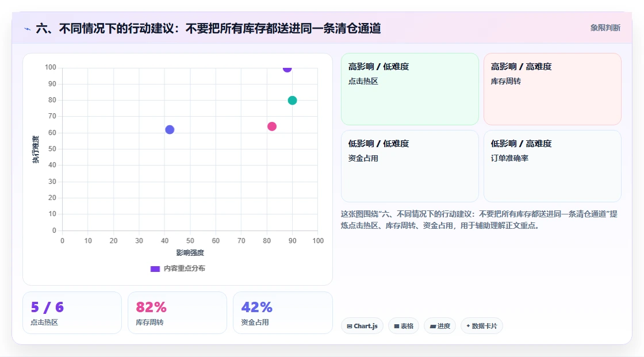644x357 pixels.
Task: Select the 高影响 / 低难度 quadrant card
Action: pos(409,89)
